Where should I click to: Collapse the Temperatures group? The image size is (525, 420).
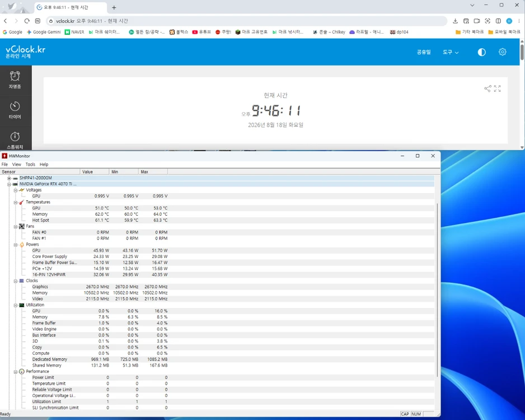click(16, 202)
